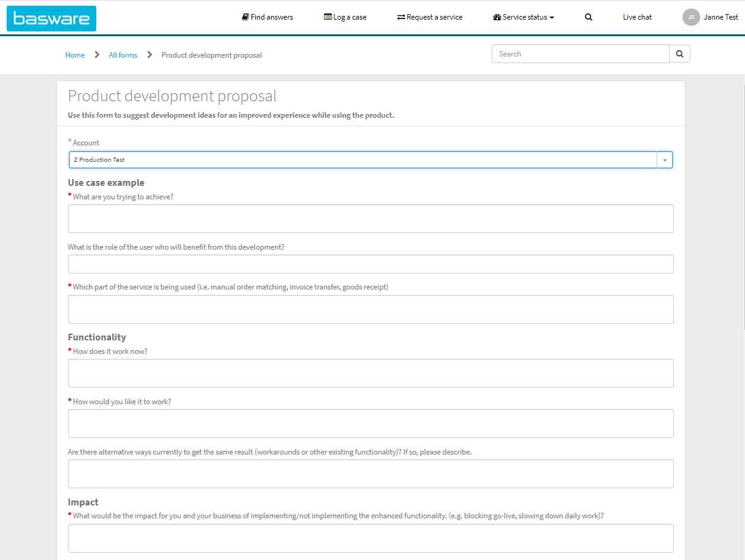Image resolution: width=745 pixels, height=560 pixels.
Task: Click the search submit button beside Search box
Action: pyautogui.click(x=679, y=54)
